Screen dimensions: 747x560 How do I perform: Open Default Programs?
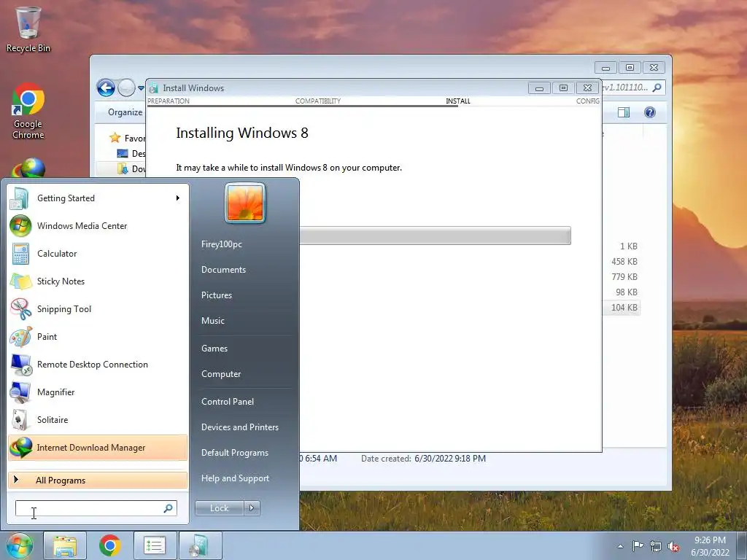pos(235,453)
